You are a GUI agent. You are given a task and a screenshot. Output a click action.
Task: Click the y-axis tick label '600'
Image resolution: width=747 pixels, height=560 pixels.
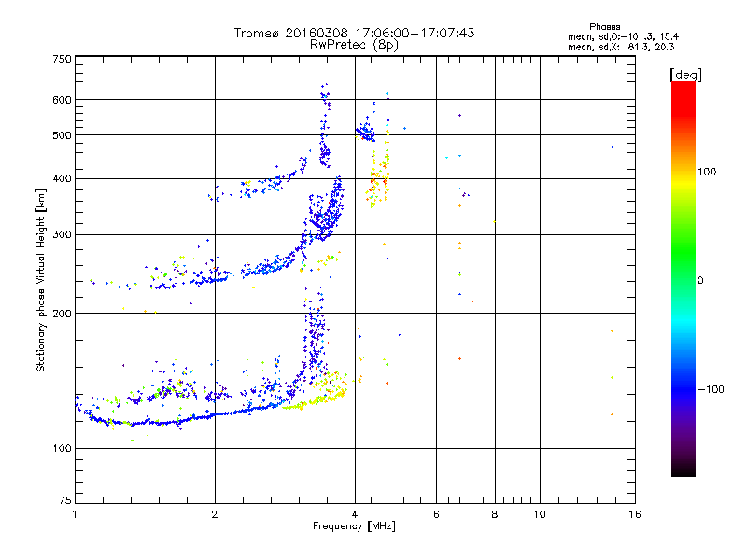(x=62, y=100)
